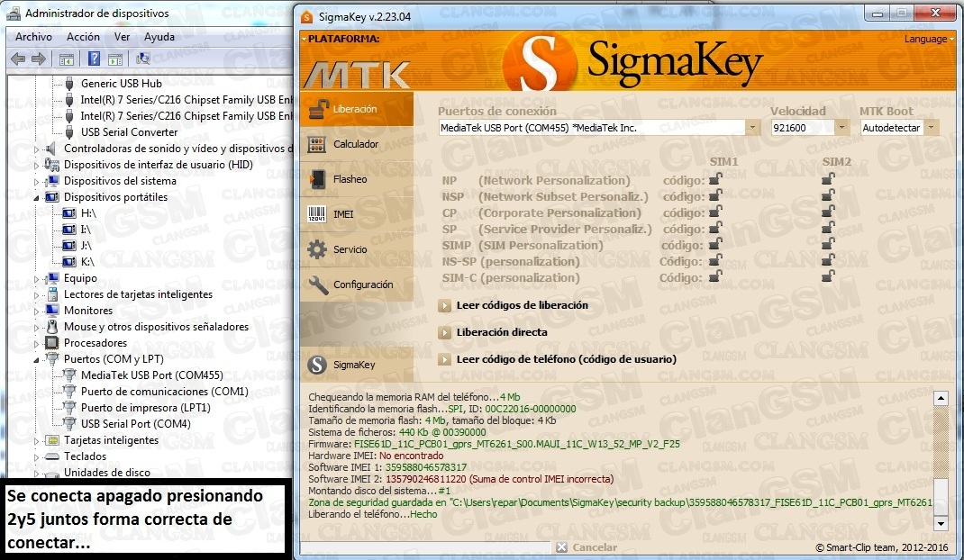Click the Liberación directa button
The image size is (964, 560).
493,332
